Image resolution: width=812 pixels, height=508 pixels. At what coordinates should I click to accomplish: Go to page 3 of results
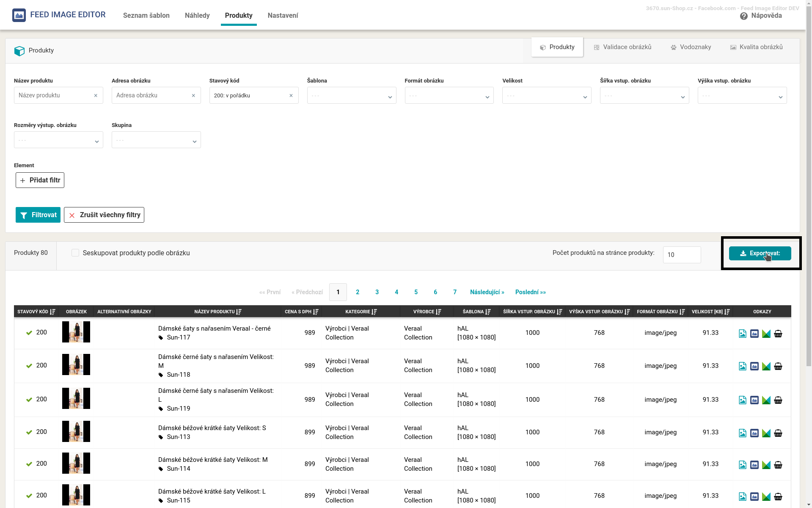tap(377, 292)
